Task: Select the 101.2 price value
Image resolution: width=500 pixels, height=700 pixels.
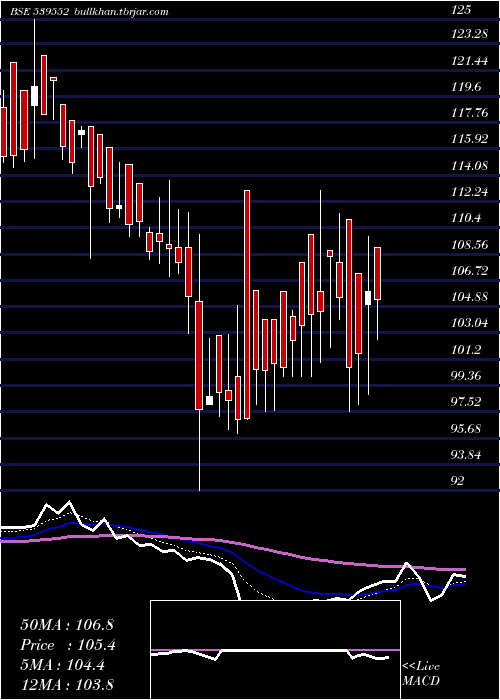Action: [466, 349]
